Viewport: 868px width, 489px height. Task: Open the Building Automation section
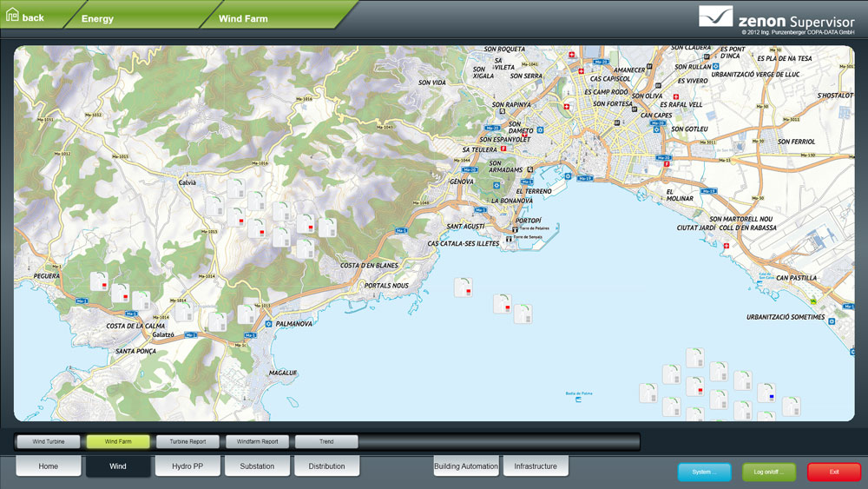click(466, 466)
